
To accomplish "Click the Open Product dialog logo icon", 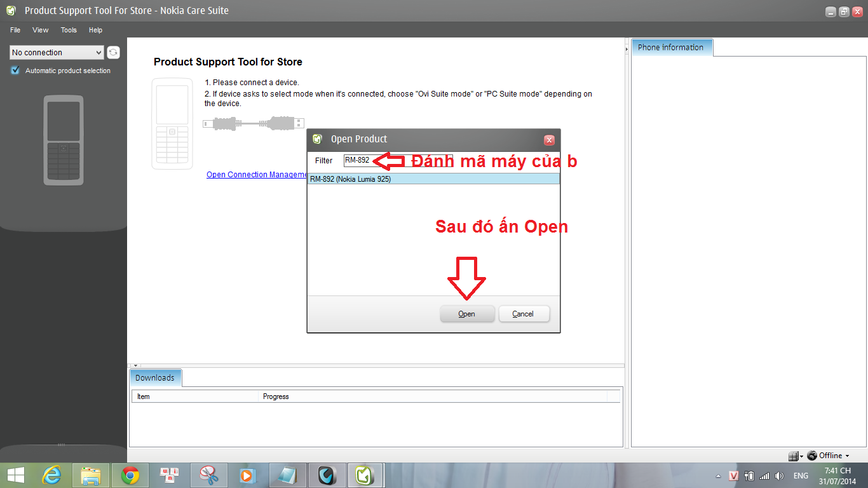I will (318, 139).
